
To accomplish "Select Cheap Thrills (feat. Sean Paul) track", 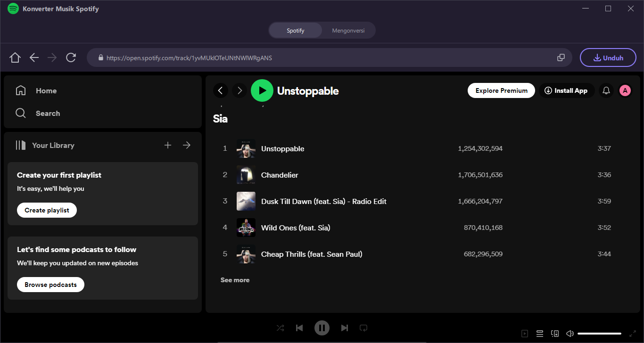I will [x=312, y=254].
